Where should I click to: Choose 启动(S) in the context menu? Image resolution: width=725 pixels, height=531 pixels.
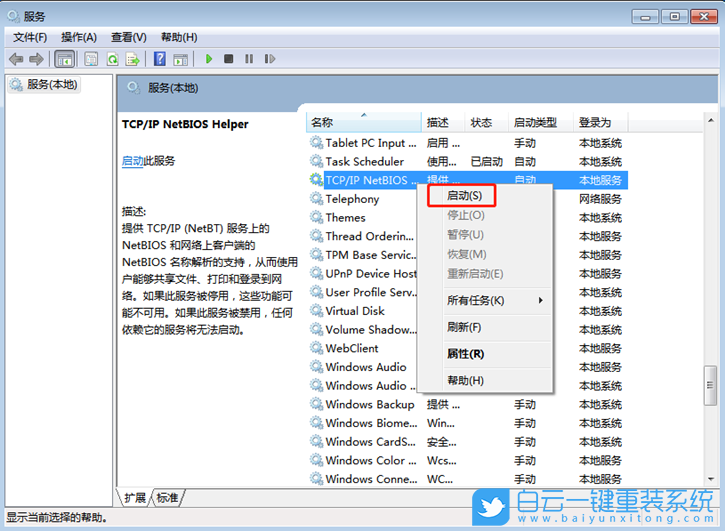(465, 196)
